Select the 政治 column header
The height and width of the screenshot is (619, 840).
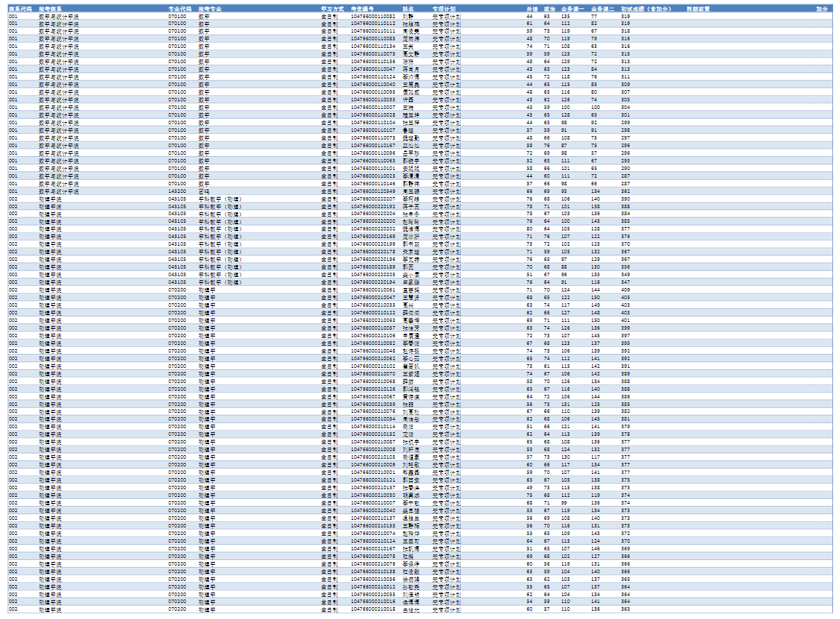[548, 9]
